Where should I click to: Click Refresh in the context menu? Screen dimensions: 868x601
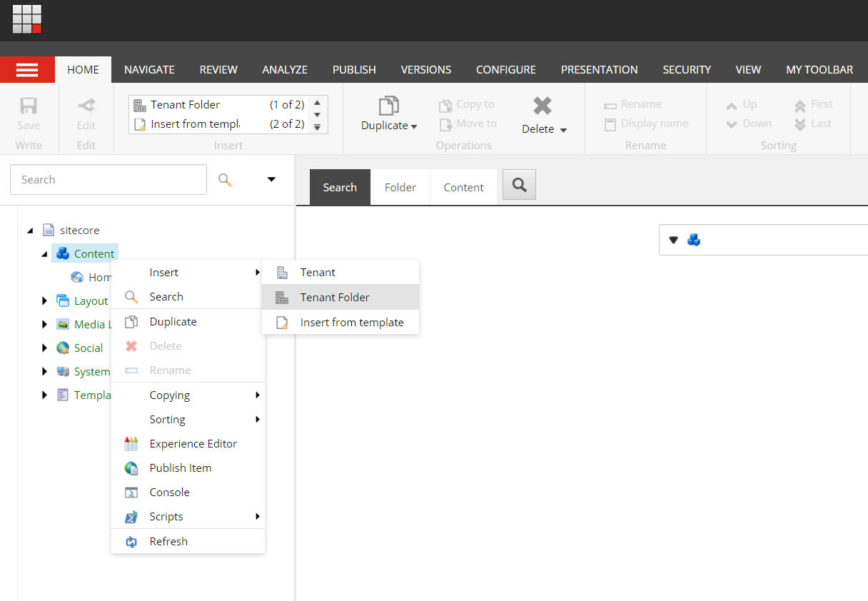click(x=168, y=541)
